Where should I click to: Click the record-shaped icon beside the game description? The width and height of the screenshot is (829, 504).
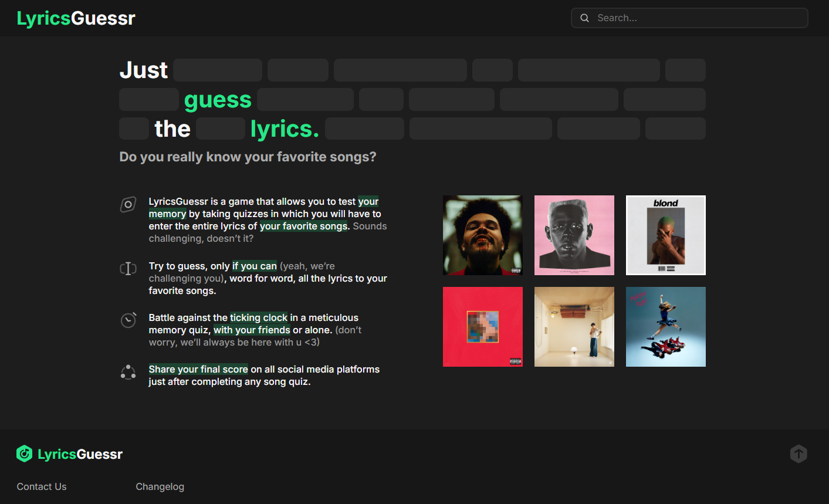[128, 204]
